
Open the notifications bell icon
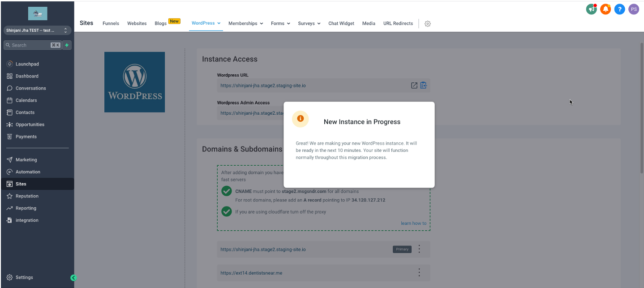tap(605, 9)
